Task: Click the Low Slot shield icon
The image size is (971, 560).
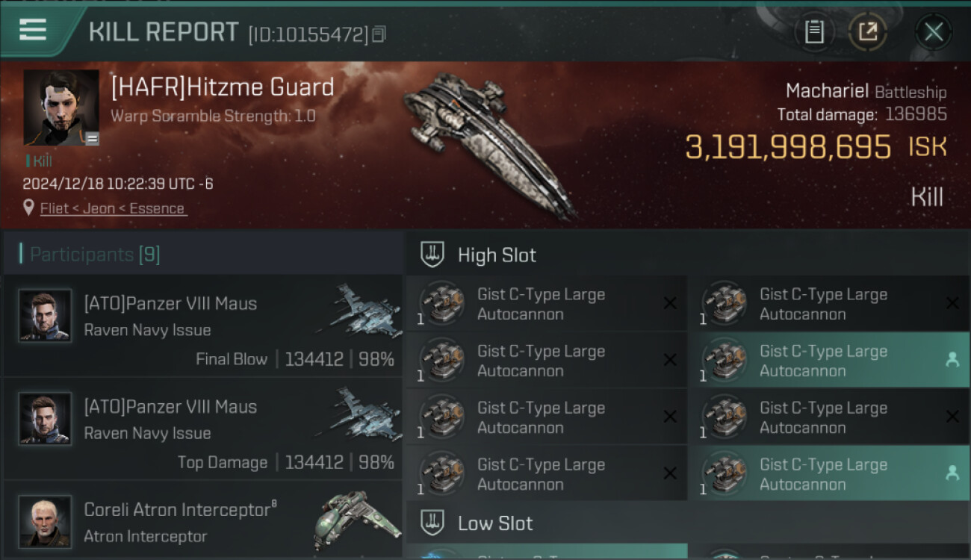Action: [x=432, y=523]
